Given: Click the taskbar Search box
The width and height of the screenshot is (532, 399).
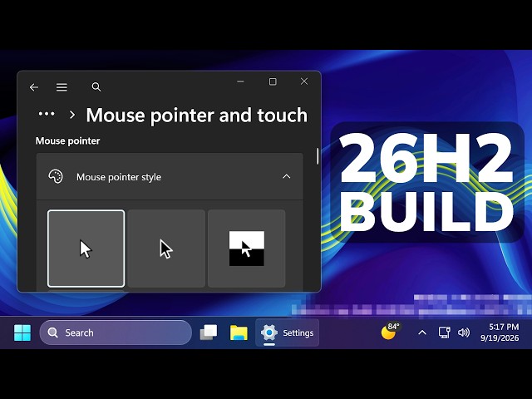Looking at the screenshot, I should pos(116,332).
